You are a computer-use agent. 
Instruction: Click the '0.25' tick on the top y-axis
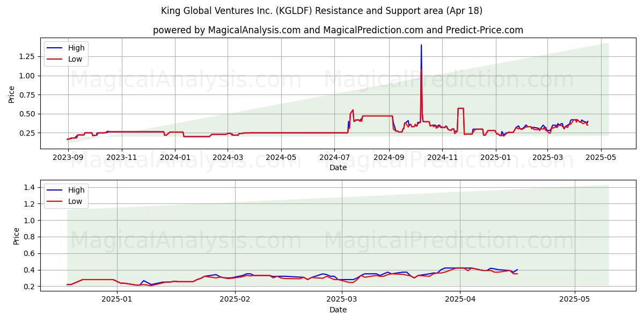click(x=28, y=133)
